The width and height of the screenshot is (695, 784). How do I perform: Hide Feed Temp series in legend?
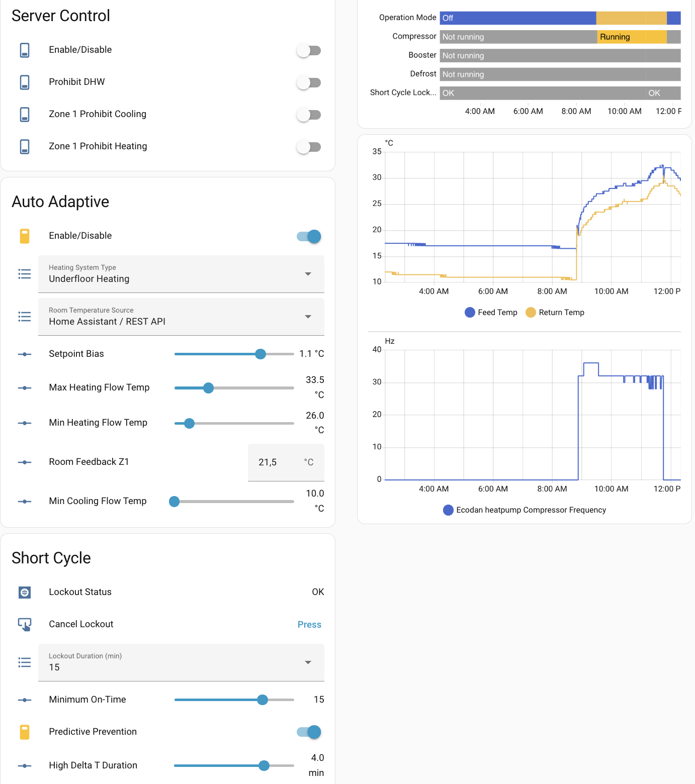coord(491,313)
